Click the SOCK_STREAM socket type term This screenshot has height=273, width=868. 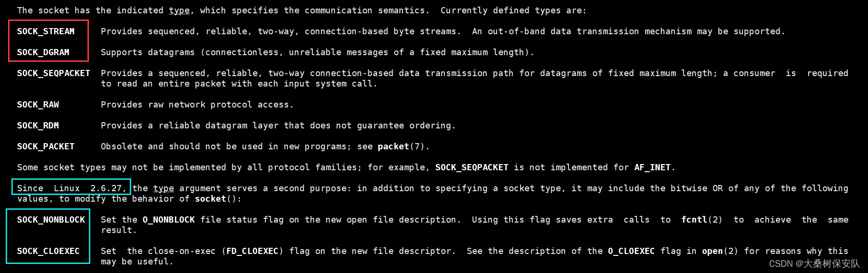click(46, 31)
